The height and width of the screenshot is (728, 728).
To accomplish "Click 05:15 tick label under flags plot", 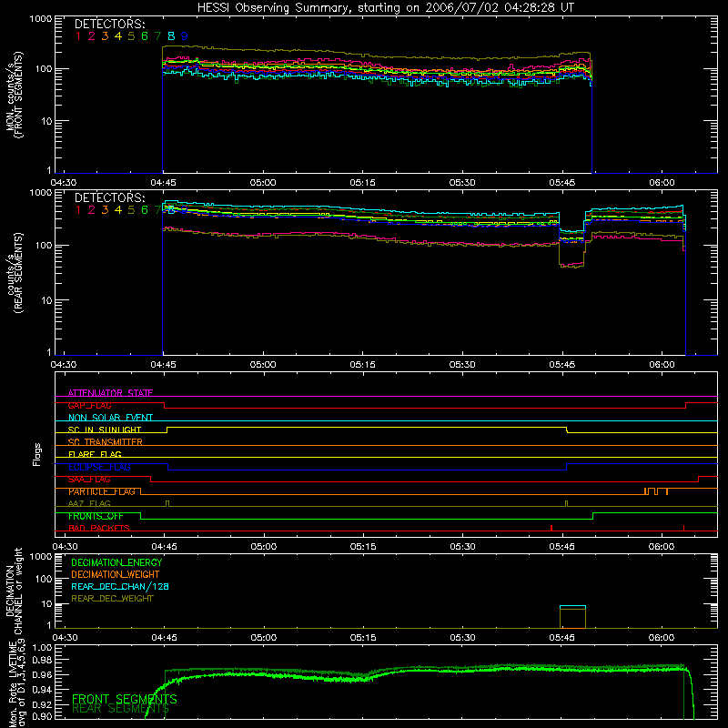I will point(362,547).
